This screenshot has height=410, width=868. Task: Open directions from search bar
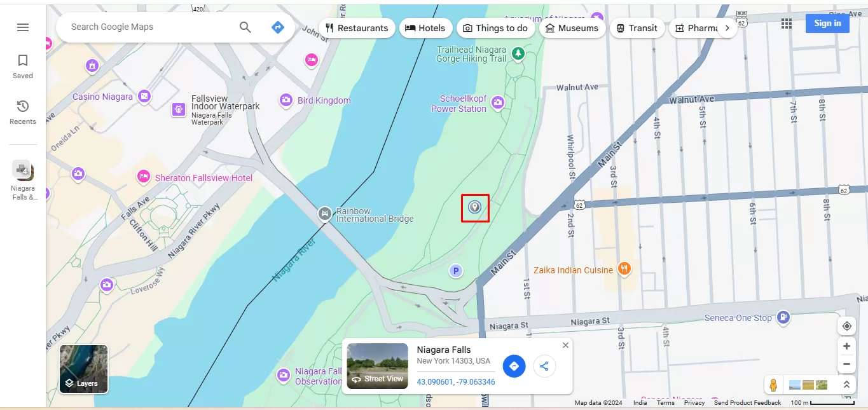[x=277, y=27]
